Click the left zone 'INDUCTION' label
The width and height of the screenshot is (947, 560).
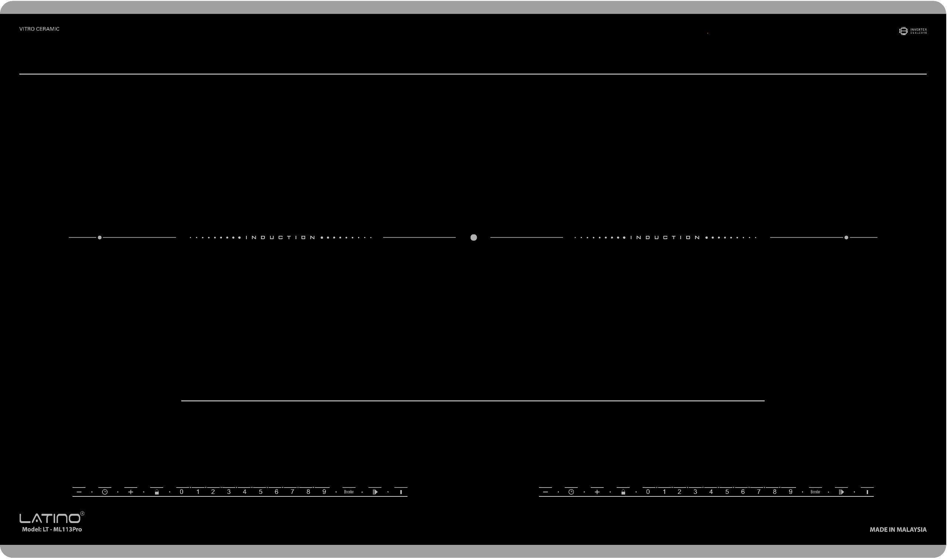[x=281, y=238]
